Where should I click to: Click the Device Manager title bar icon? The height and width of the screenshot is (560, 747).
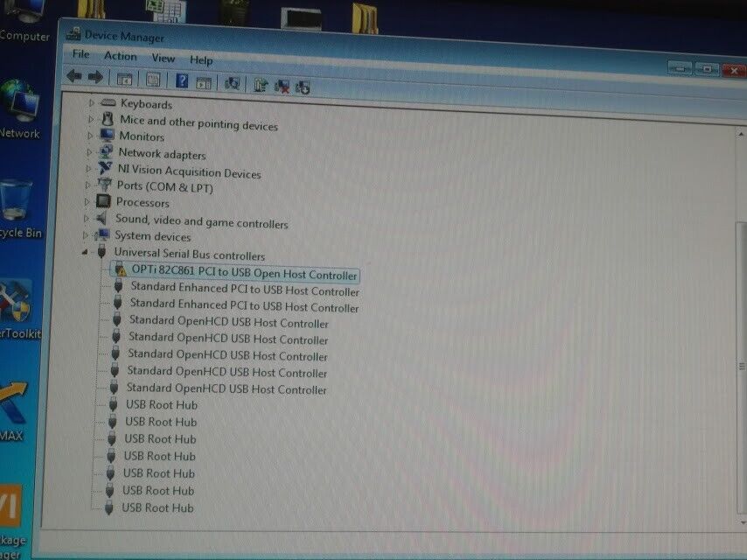(73, 34)
